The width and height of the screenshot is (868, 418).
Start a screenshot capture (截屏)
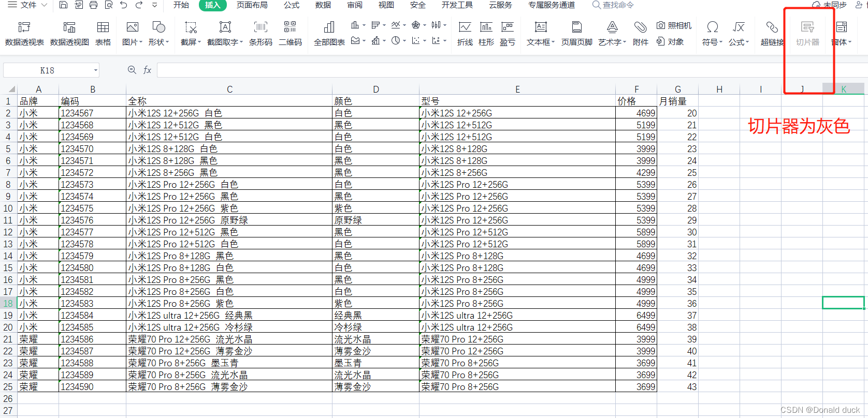coord(191,34)
